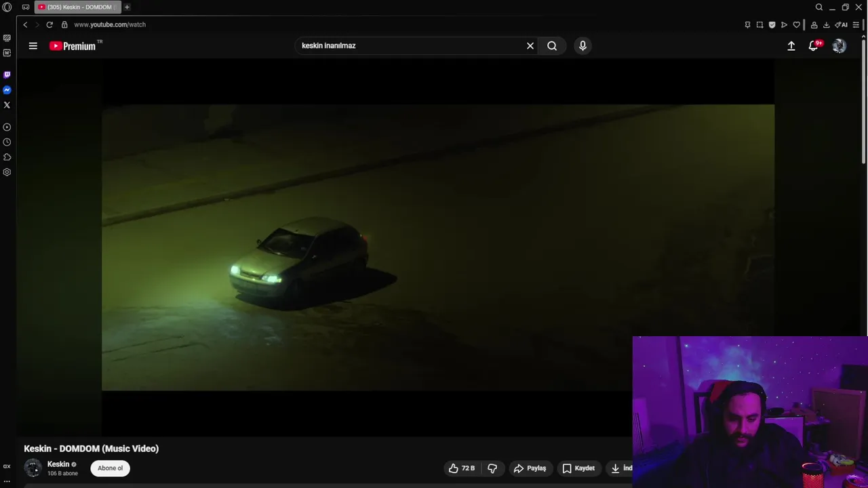Share via the Paylaş button
Screen dimensions: 868x488
[x=530, y=468]
